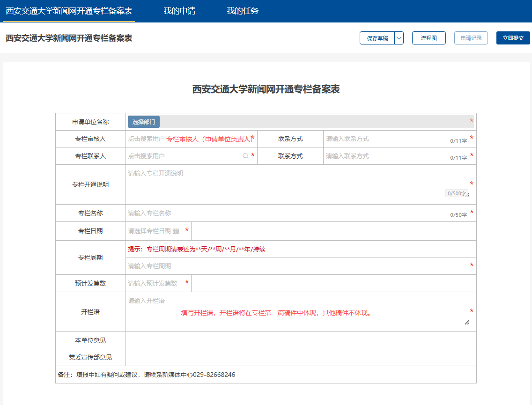Open the 流程图 flowchart view
532x405 pixels.
click(x=429, y=38)
